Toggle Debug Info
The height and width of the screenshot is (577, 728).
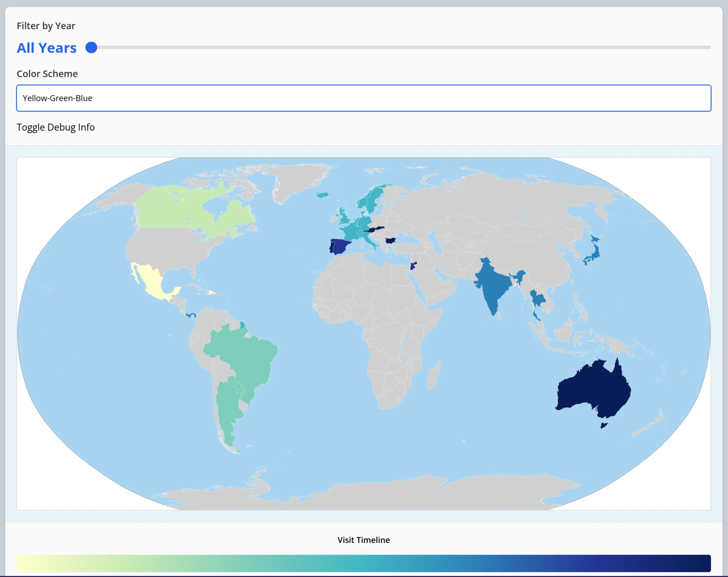point(56,127)
